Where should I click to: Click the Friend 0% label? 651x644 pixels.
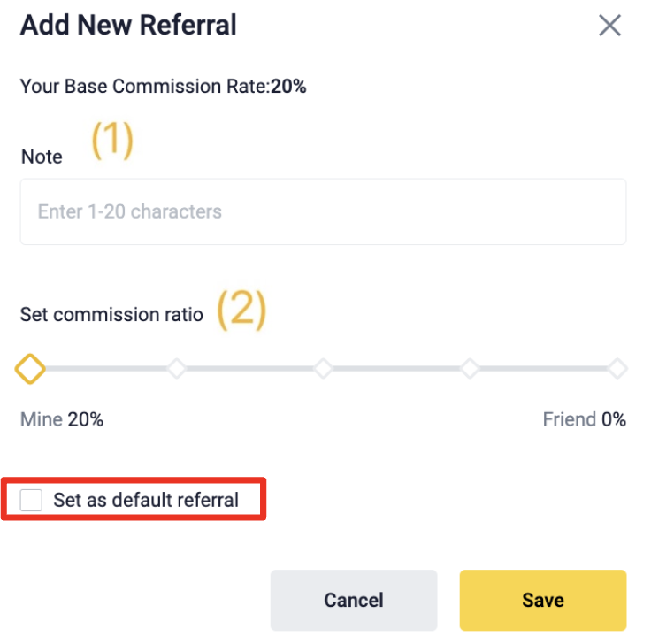[584, 419]
